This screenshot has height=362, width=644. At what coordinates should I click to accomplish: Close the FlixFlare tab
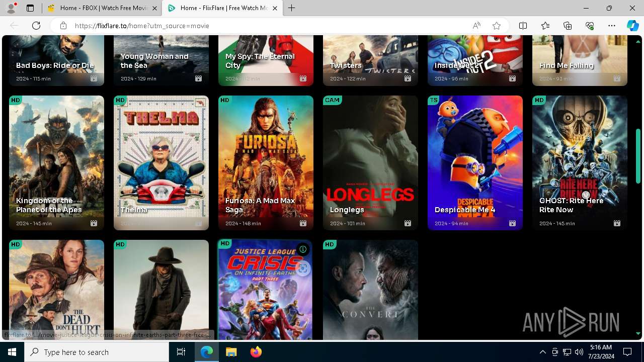pyautogui.click(x=275, y=8)
